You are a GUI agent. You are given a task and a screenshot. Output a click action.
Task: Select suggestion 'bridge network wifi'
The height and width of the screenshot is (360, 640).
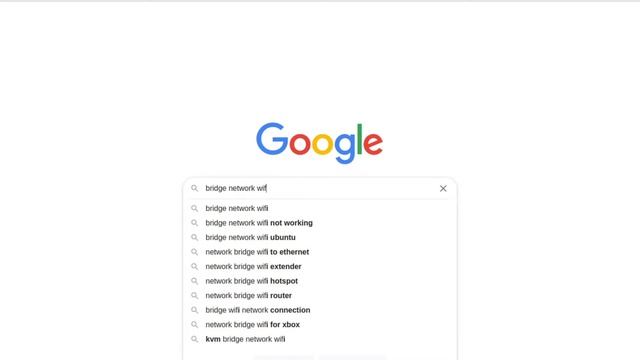(320, 208)
